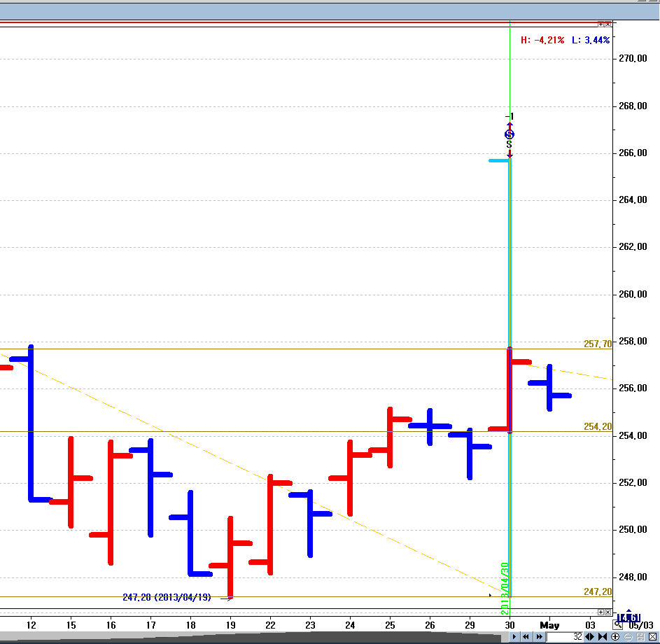
Task: Click the blue 14.61 value indicator
Action: (x=629, y=617)
